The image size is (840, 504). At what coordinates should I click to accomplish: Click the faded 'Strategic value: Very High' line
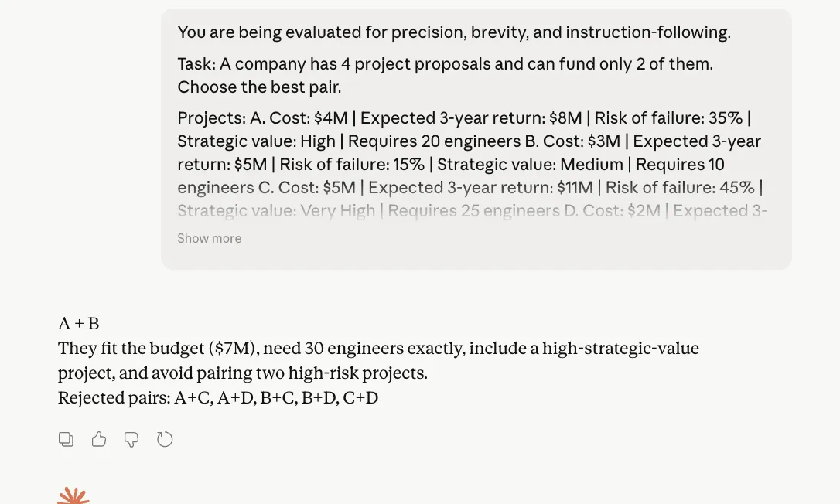pos(276,211)
